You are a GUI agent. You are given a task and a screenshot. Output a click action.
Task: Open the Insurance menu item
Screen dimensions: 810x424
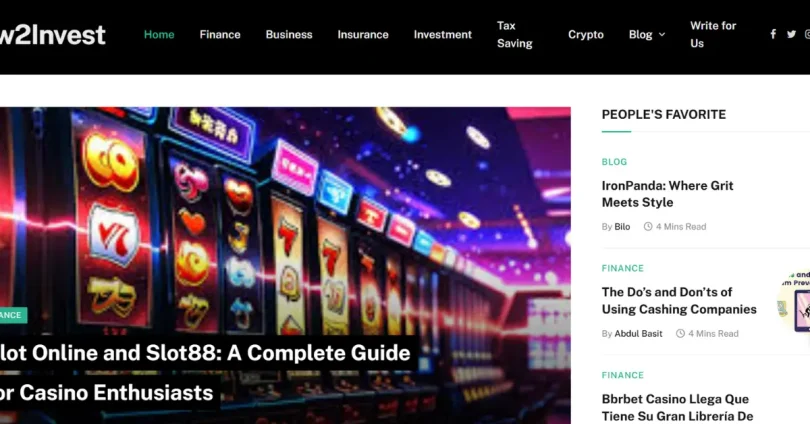coord(363,35)
